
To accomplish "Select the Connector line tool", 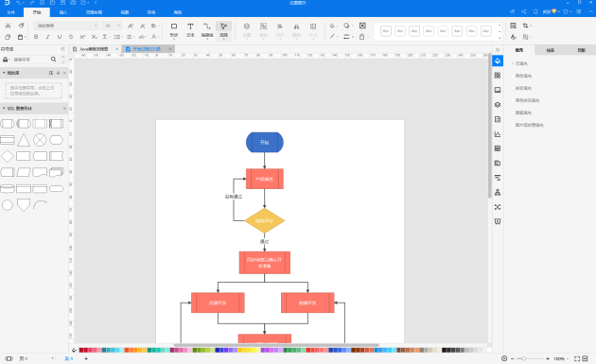I will (207, 29).
